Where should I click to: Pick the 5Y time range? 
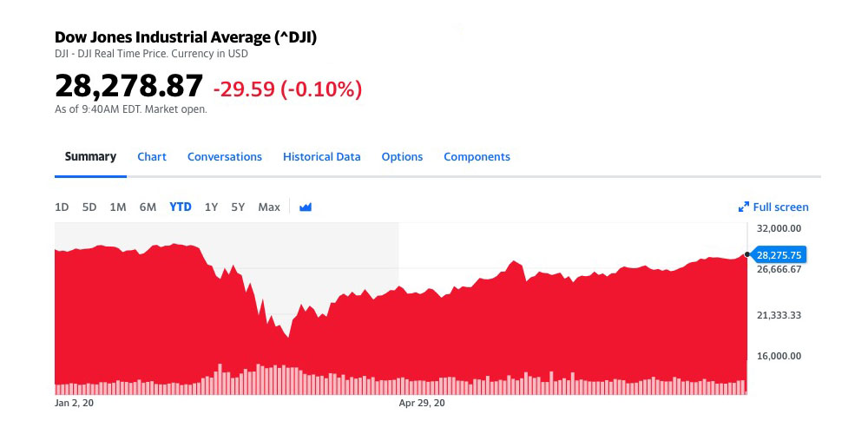coord(238,207)
